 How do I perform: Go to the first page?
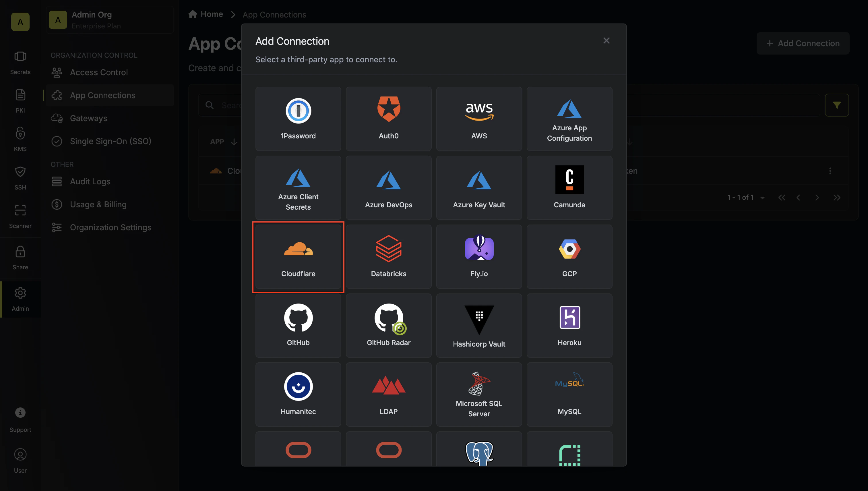(782, 198)
